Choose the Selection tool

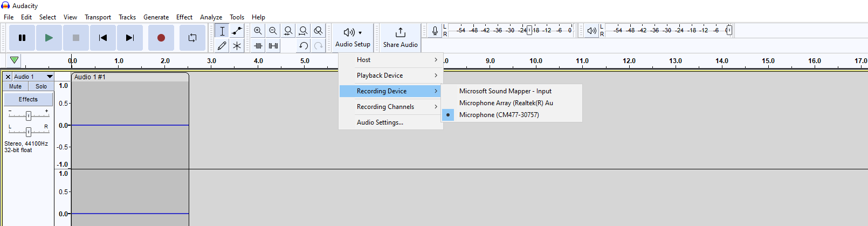222,31
